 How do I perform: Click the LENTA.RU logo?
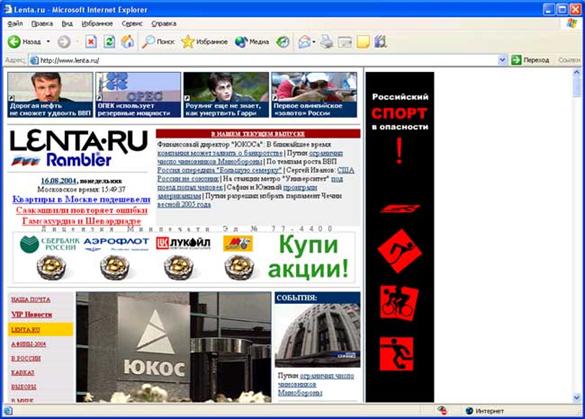point(78,141)
